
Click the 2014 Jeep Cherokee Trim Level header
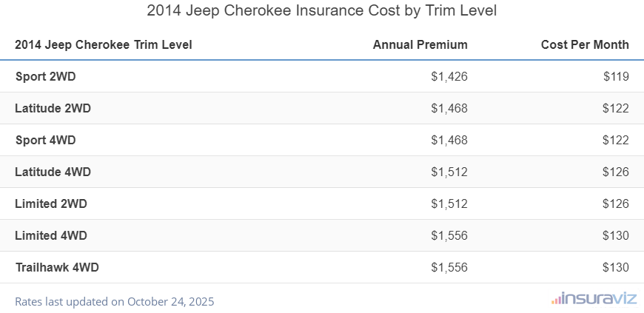pos(104,45)
